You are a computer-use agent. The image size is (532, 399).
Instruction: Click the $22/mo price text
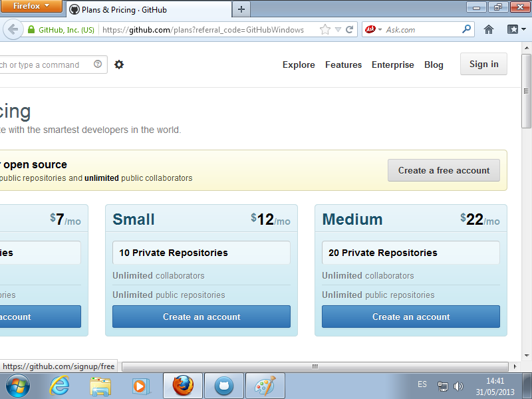click(x=479, y=219)
